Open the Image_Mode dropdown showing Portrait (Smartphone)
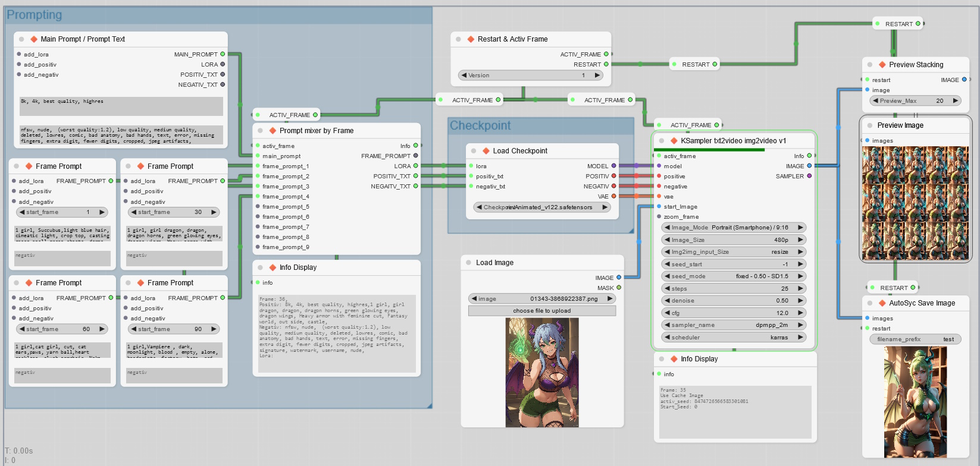This screenshot has height=466, width=980. 734,228
